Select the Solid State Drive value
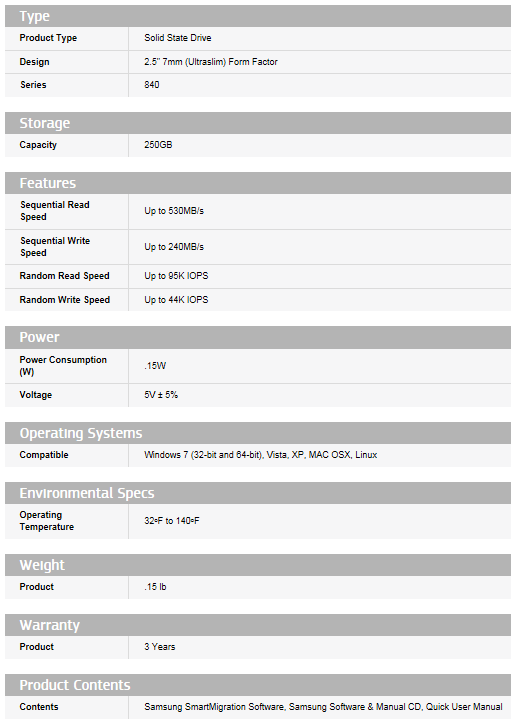Screen dimensions: 511x727 tap(178, 38)
